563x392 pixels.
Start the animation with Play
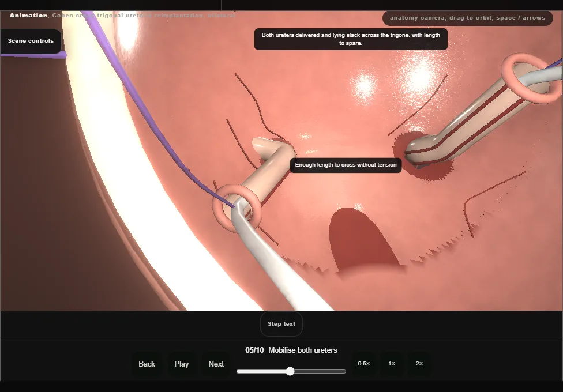[x=182, y=364]
